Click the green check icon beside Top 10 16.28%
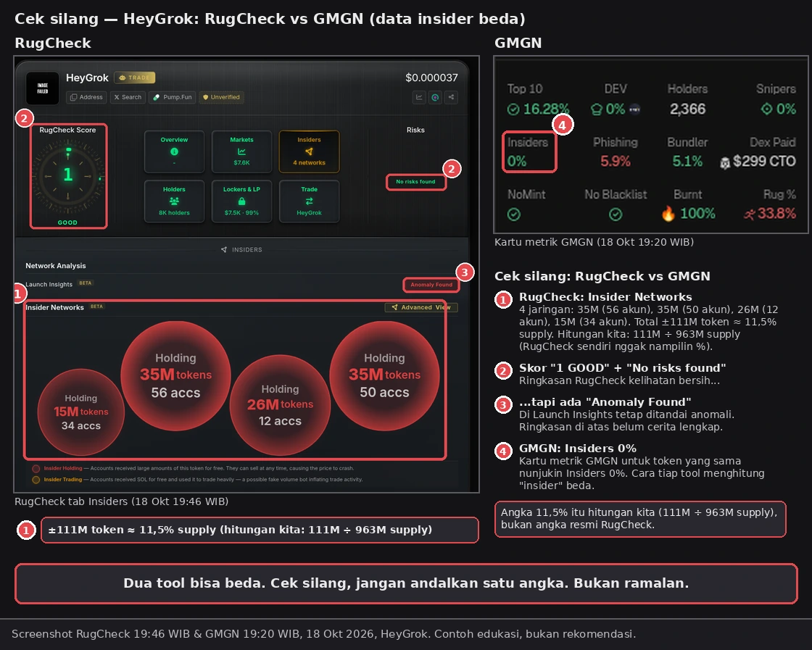 click(x=513, y=109)
